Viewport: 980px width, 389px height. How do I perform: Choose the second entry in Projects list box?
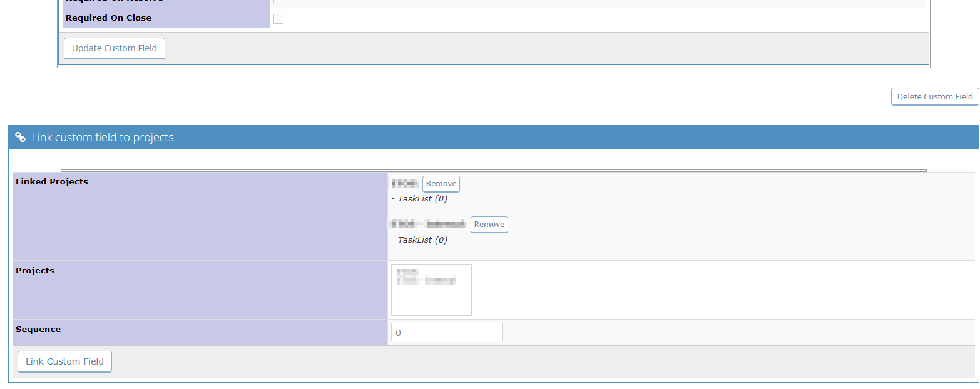click(x=426, y=281)
